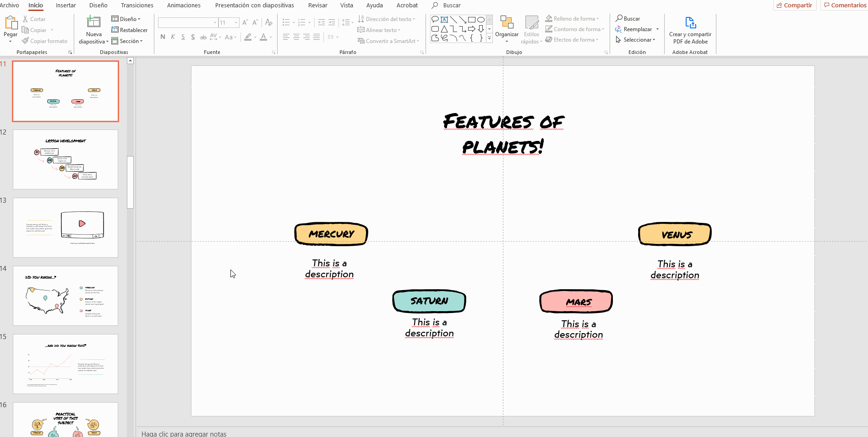Screen dimensions: 868x437
Task: Click the Copiar formato paintbrush
Action: [x=44, y=41]
